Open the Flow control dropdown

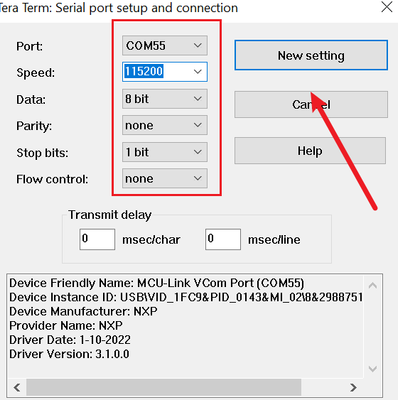(x=165, y=178)
